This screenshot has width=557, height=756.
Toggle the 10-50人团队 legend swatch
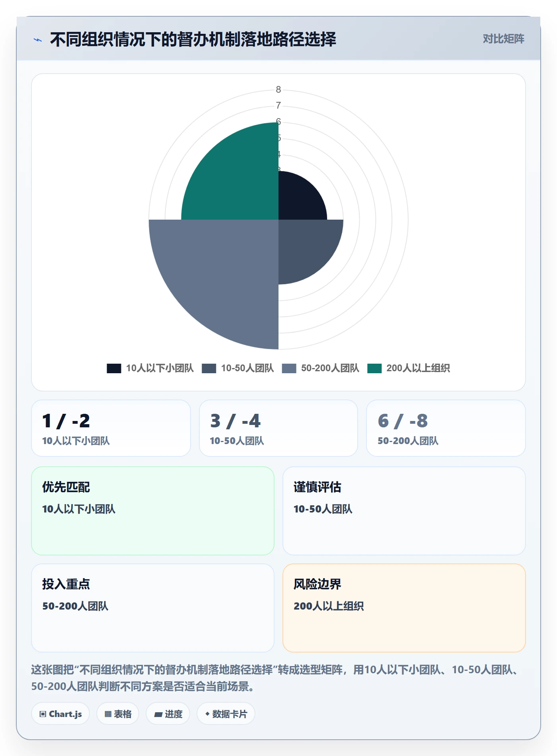[x=209, y=368]
